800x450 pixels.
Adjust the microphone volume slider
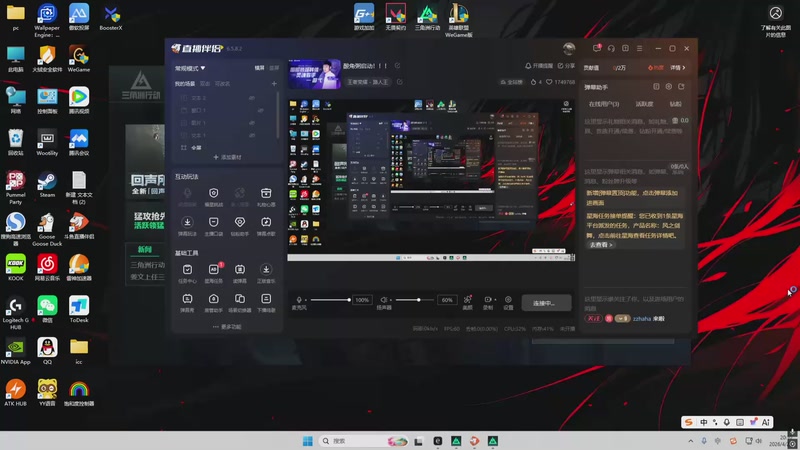pyautogui.click(x=330, y=300)
